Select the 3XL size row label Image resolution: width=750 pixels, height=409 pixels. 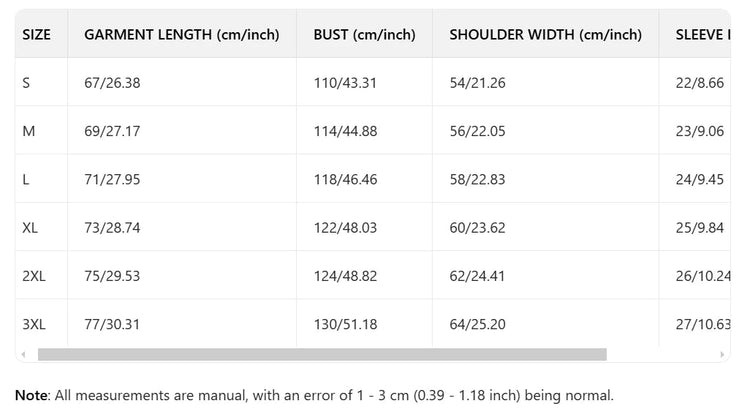(34, 324)
